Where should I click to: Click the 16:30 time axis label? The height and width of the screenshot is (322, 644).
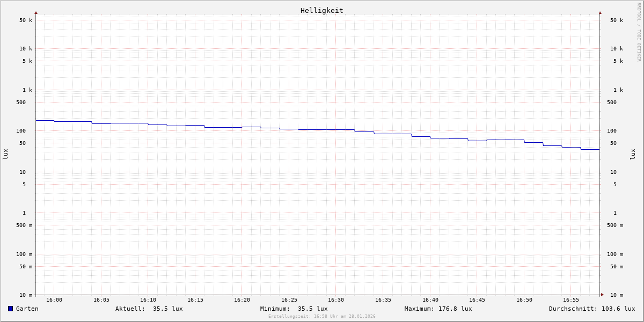tap(336, 300)
